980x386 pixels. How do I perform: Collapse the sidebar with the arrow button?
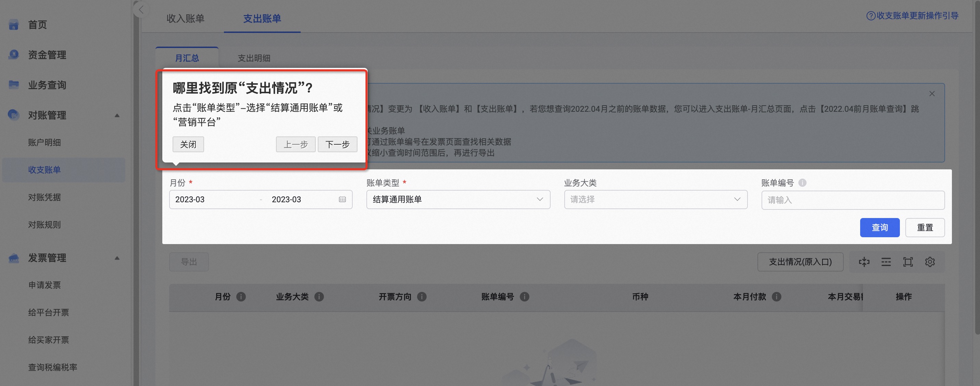pyautogui.click(x=141, y=10)
